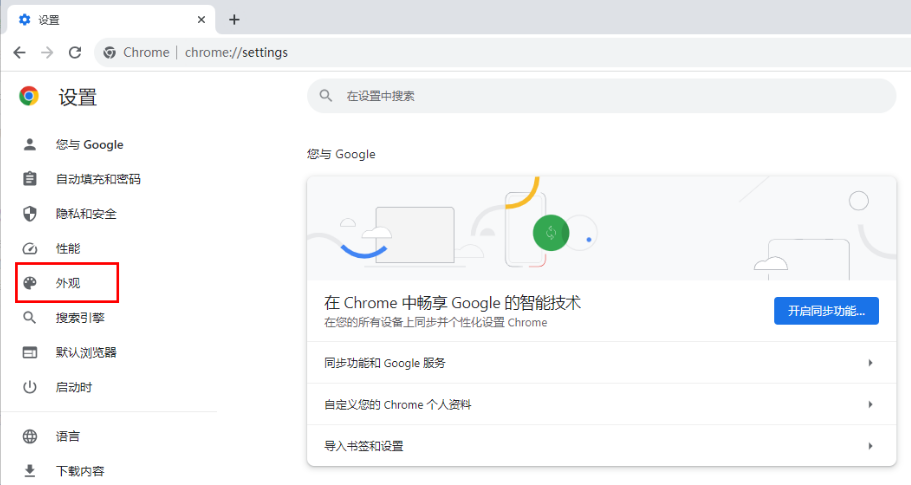
Task: Select the 设置 browser tab
Action: tap(111, 20)
